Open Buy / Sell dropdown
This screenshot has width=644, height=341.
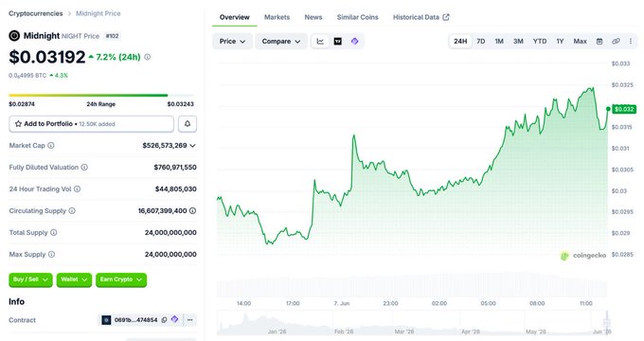click(x=31, y=279)
